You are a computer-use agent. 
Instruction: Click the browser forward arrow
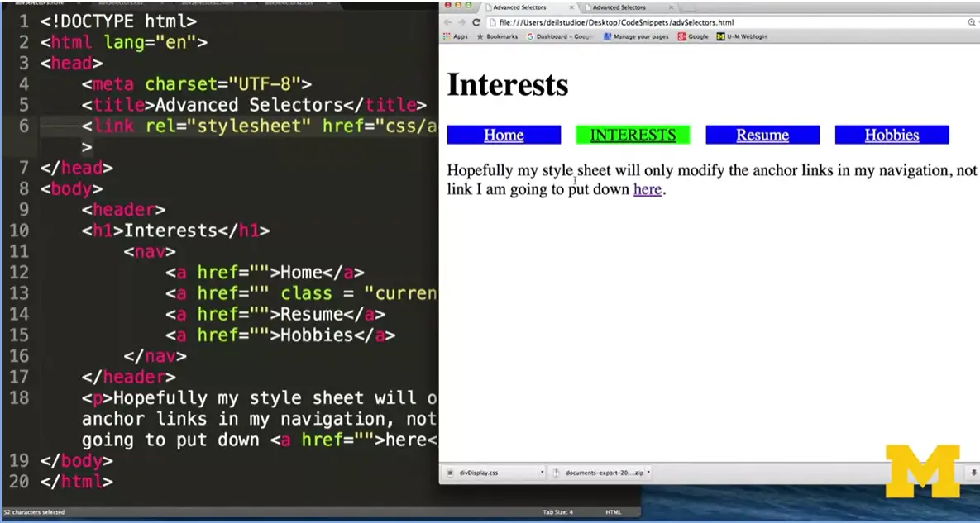[x=461, y=22]
